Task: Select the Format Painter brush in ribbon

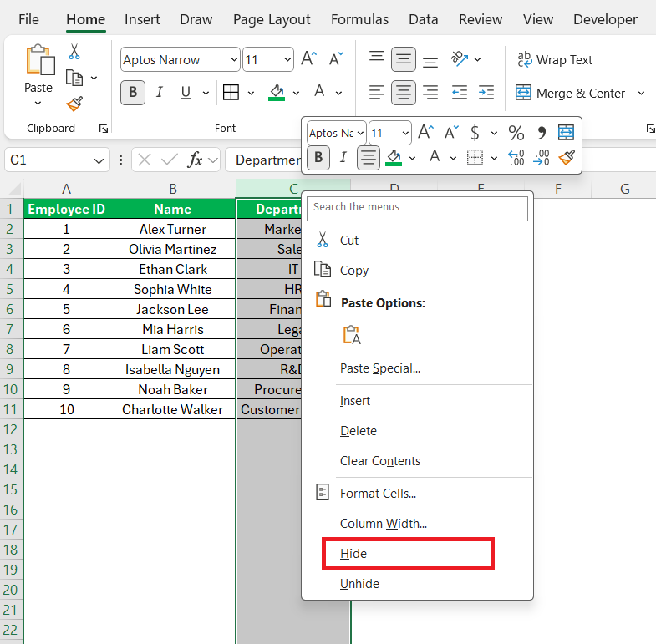Action: pyautogui.click(x=74, y=104)
